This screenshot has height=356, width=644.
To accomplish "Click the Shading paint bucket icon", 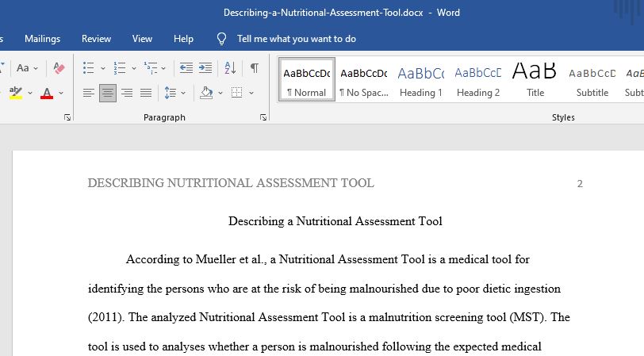I will point(206,93).
